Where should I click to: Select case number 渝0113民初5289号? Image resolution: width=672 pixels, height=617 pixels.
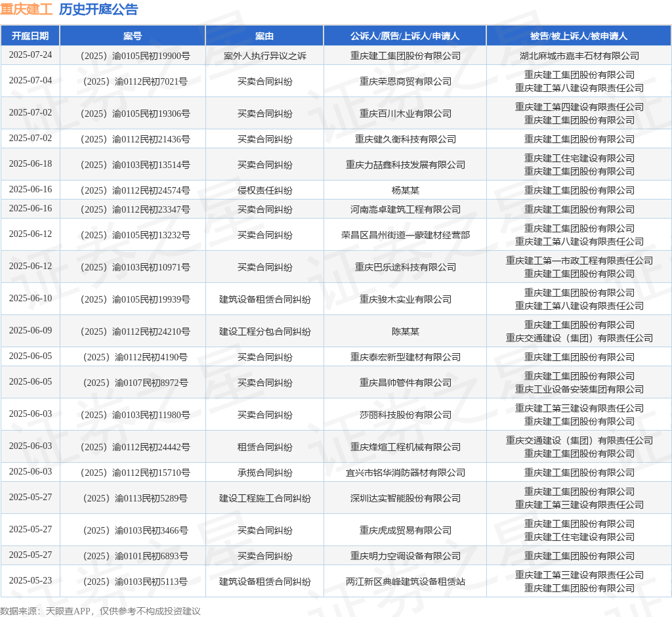(135, 498)
